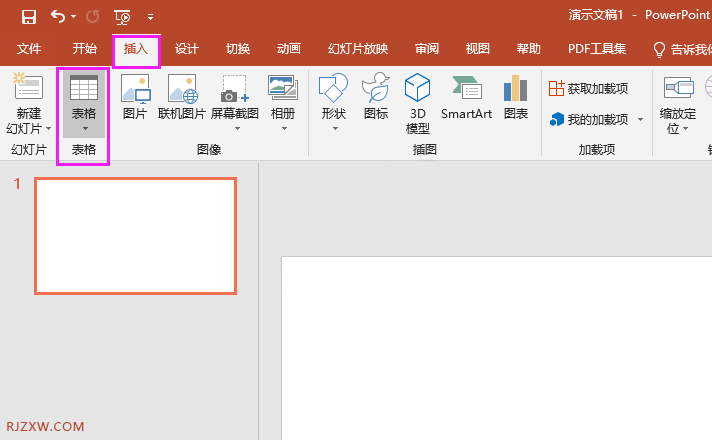Open the 帮助 tab
712x440 pixels.
pyautogui.click(x=529, y=49)
